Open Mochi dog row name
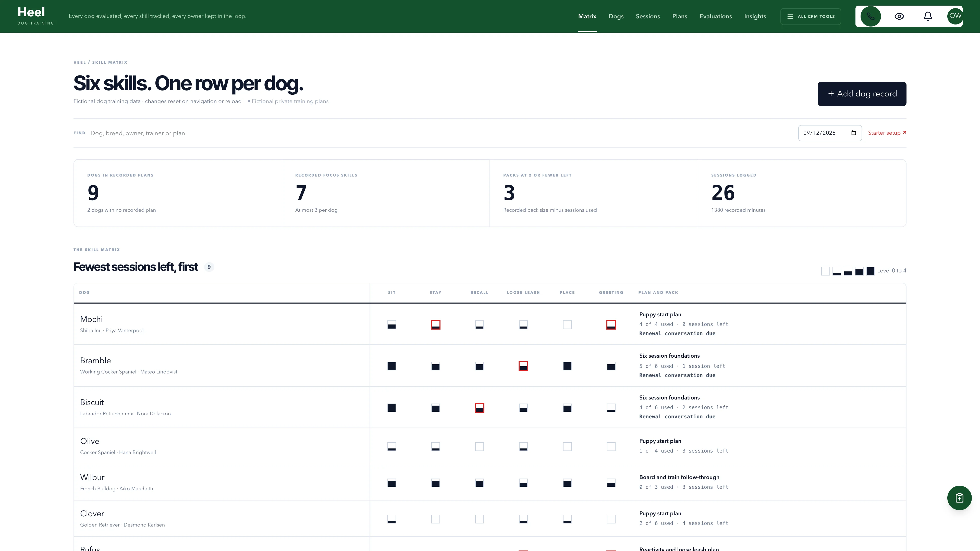980x551 pixels. [91, 319]
